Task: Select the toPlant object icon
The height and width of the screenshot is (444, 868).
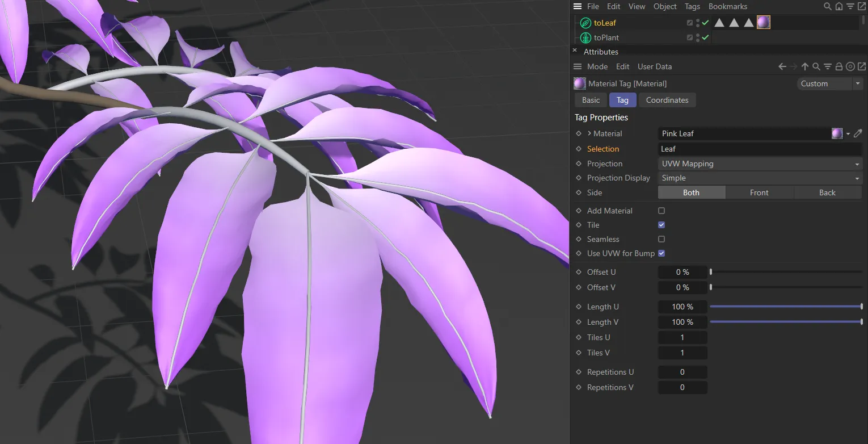Action: [585, 37]
